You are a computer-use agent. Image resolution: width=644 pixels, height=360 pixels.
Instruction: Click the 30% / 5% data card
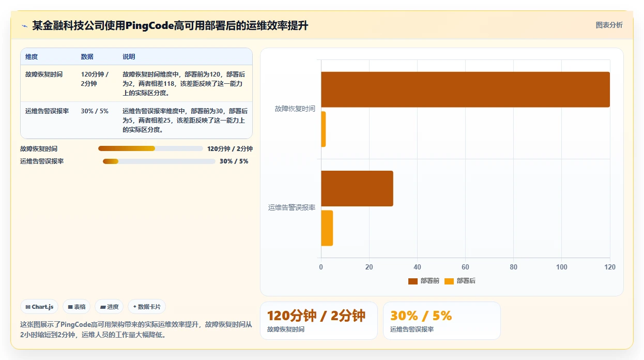click(442, 321)
